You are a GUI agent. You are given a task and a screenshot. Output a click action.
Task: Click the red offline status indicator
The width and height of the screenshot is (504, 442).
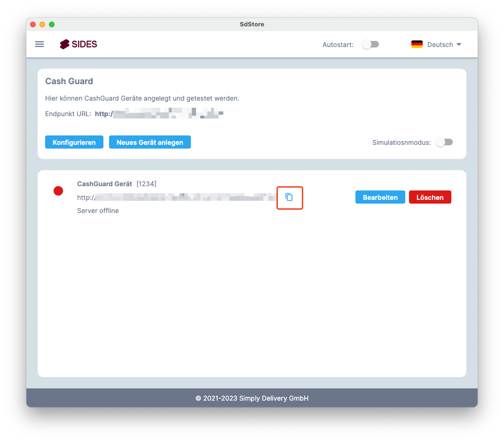(58, 191)
